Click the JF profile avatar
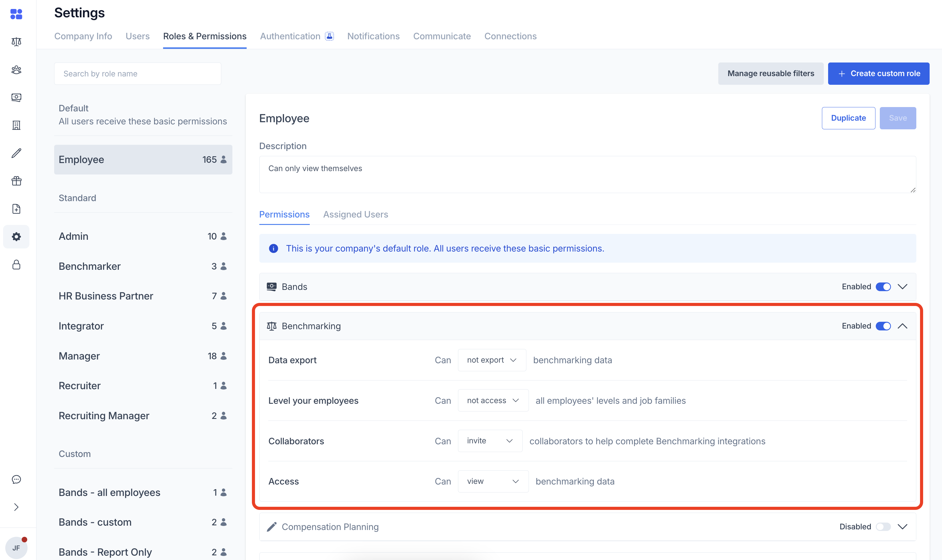The width and height of the screenshot is (942, 560). pyautogui.click(x=16, y=547)
